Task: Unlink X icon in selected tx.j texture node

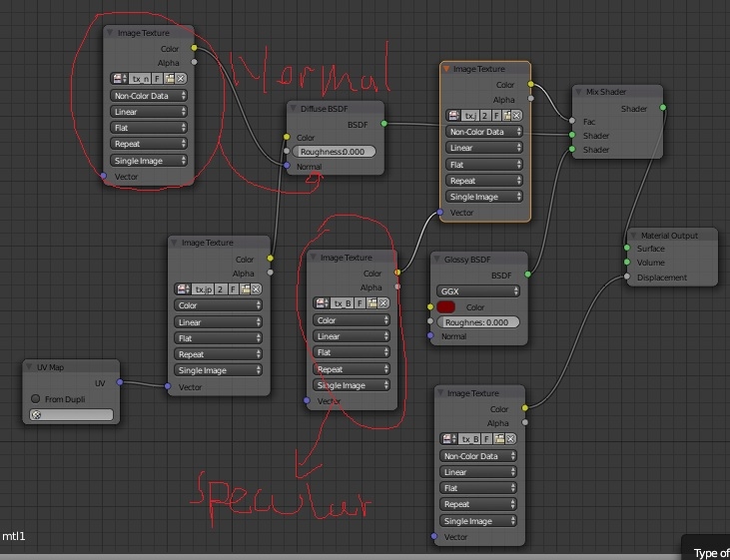Action: [516, 115]
